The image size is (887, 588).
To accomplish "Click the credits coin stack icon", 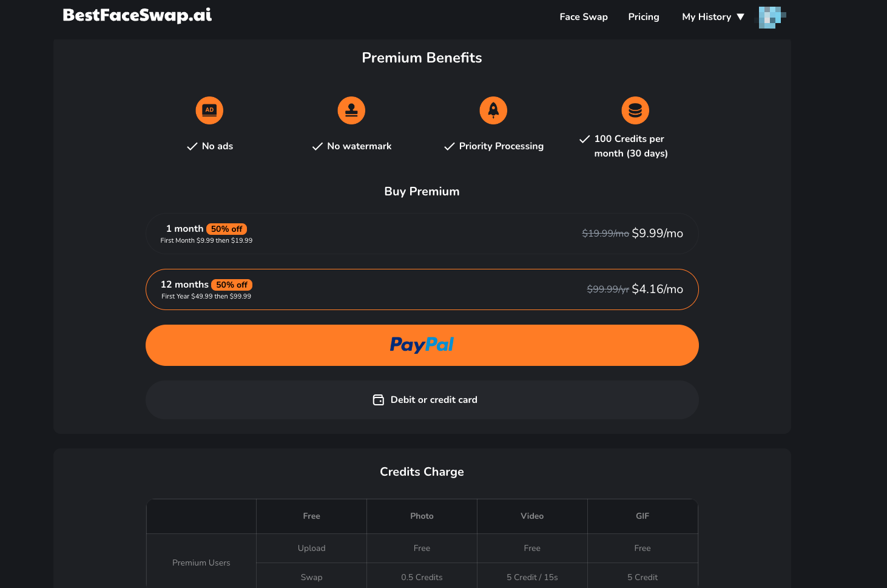I will coord(635,110).
